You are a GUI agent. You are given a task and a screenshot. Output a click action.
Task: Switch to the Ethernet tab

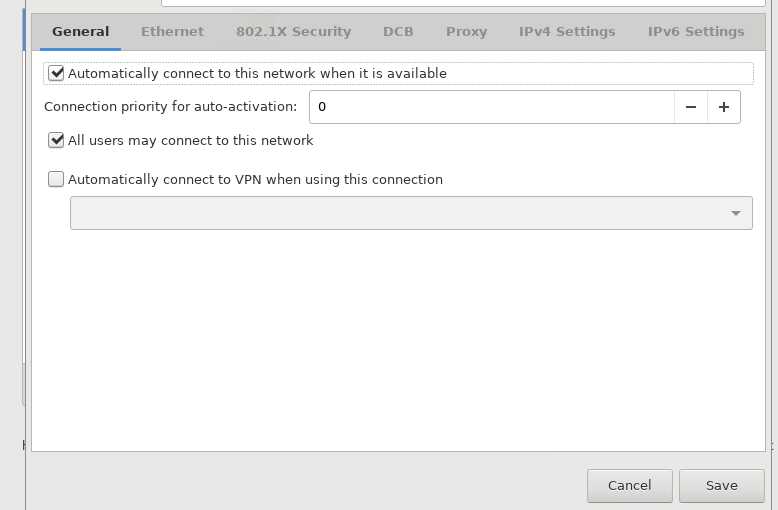click(172, 32)
